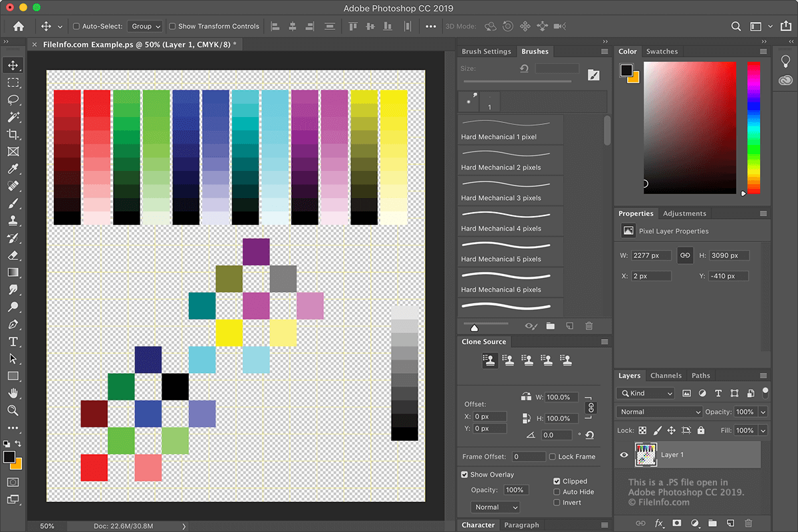Select the Pen tool
This screenshot has width=798, height=532.
[x=13, y=325]
